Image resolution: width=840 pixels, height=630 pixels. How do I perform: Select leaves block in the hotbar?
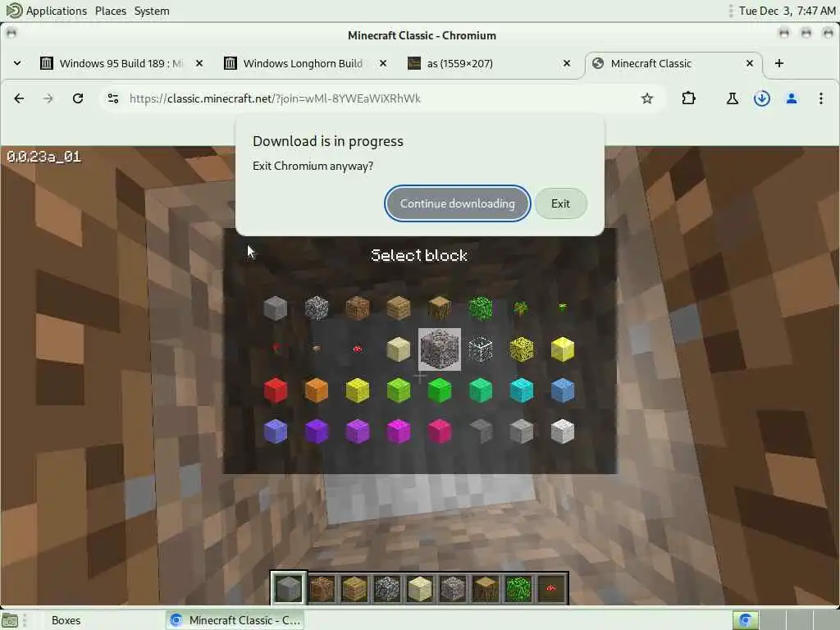point(518,587)
